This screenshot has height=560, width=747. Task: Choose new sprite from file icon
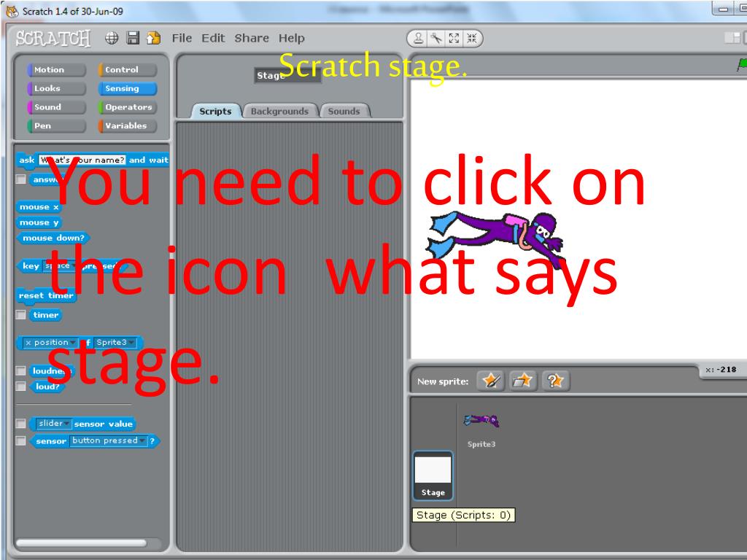[522, 381]
